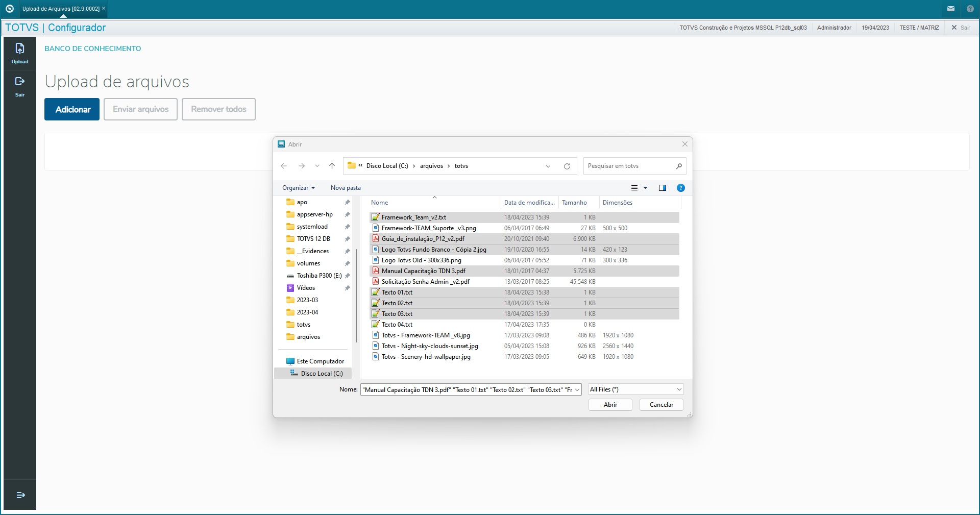This screenshot has width=980, height=515.
Task: Select Este Computador in the navigation pane
Action: coord(315,361)
